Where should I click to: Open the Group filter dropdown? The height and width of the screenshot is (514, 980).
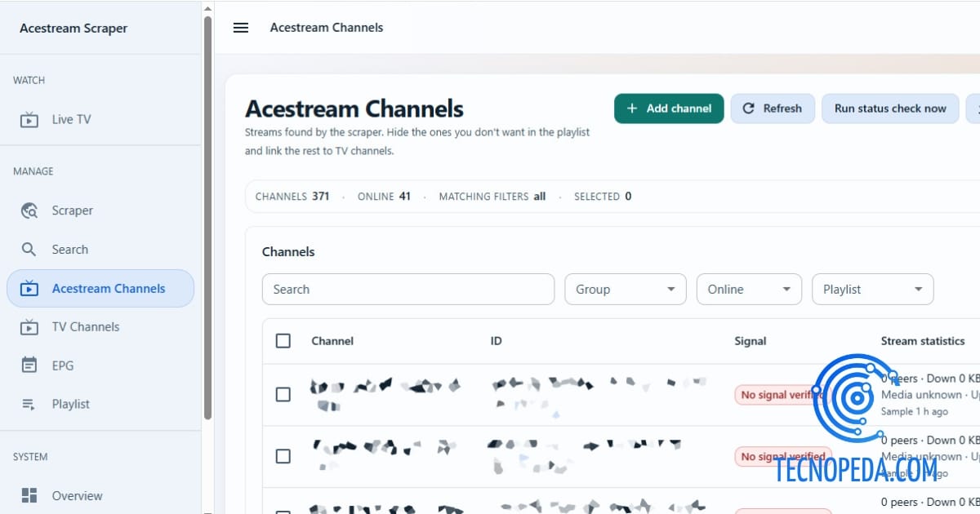click(626, 289)
